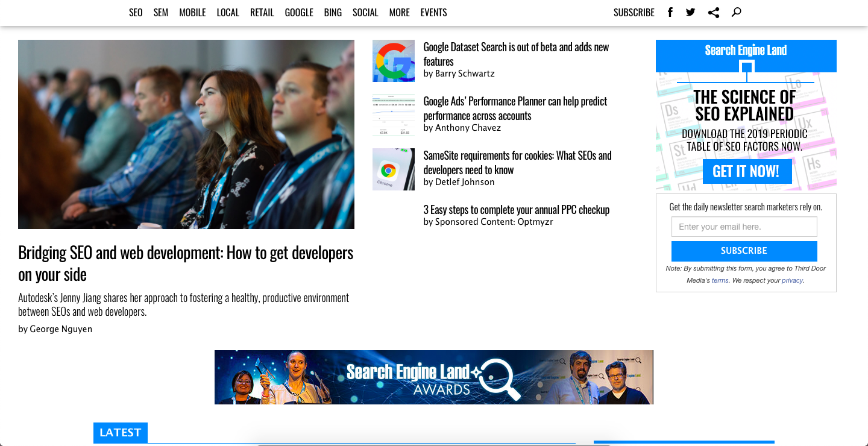Click author George Nguyen
The height and width of the screenshot is (446, 868).
tap(61, 329)
